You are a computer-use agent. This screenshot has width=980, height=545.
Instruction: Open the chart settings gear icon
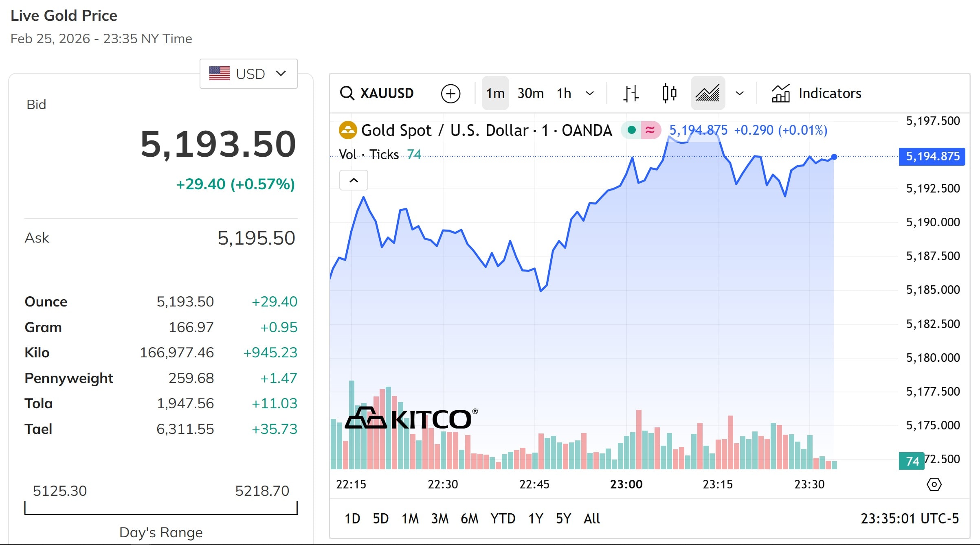point(934,484)
